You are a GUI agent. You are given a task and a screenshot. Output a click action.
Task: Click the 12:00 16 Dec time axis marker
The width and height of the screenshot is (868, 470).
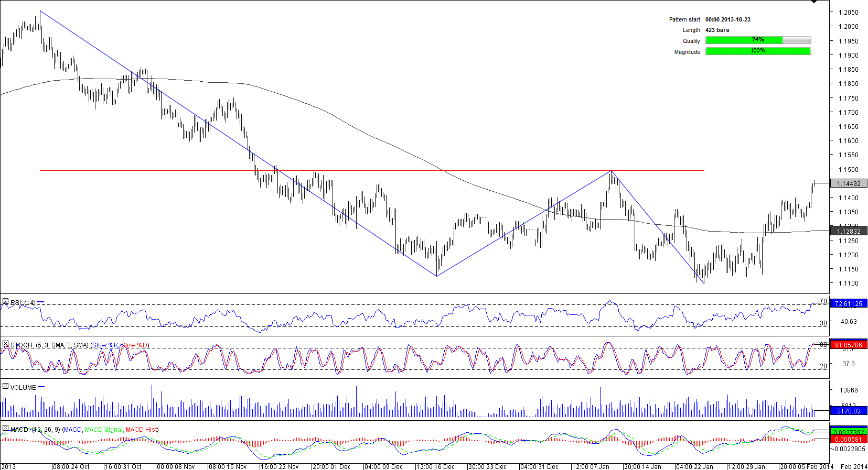[x=435, y=466]
